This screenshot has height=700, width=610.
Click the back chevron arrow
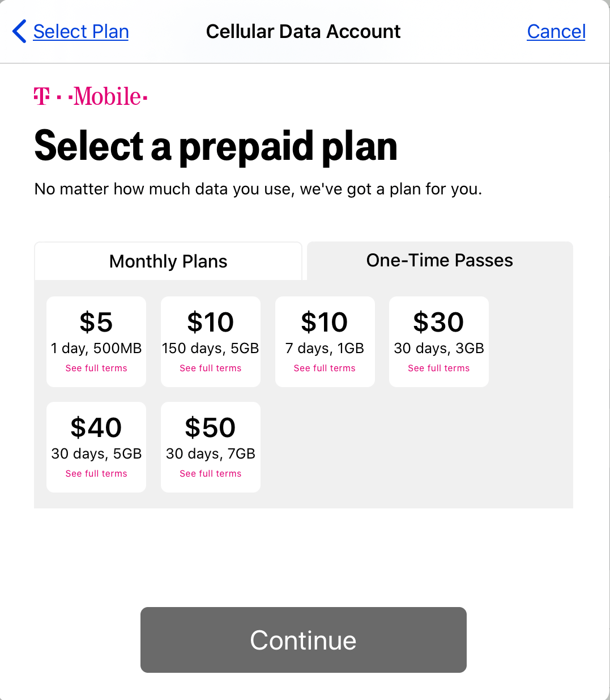click(19, 32)
